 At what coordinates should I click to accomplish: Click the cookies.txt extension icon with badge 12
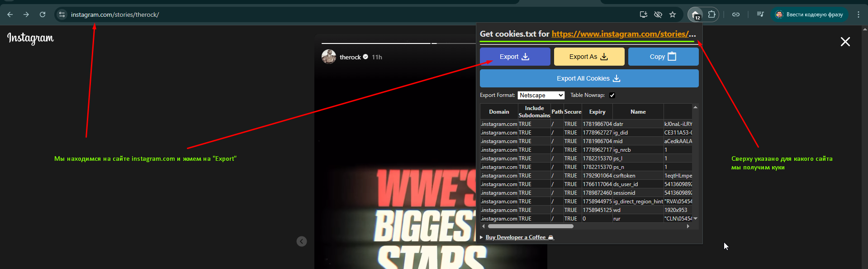(696, 14)
